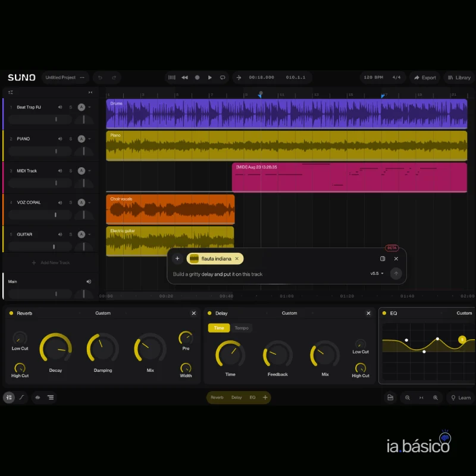
Task: Open dropdown arrow on GUITAR track
Action: [90, 234]
